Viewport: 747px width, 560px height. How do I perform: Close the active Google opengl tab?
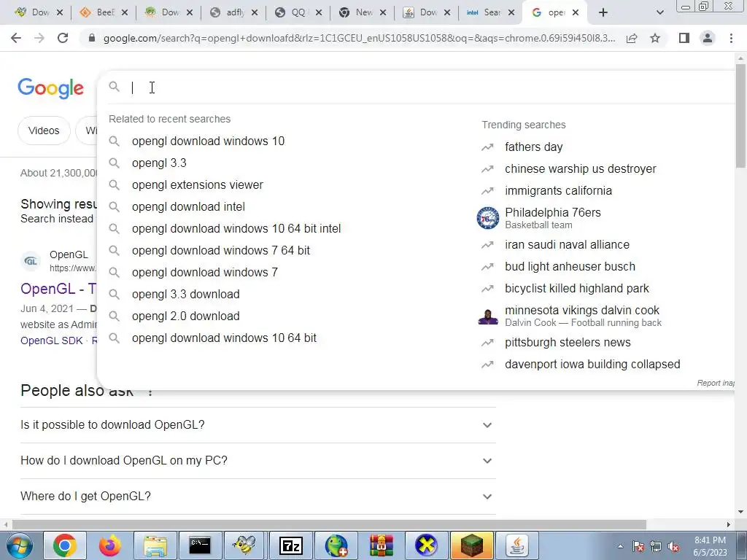(576, 13)
